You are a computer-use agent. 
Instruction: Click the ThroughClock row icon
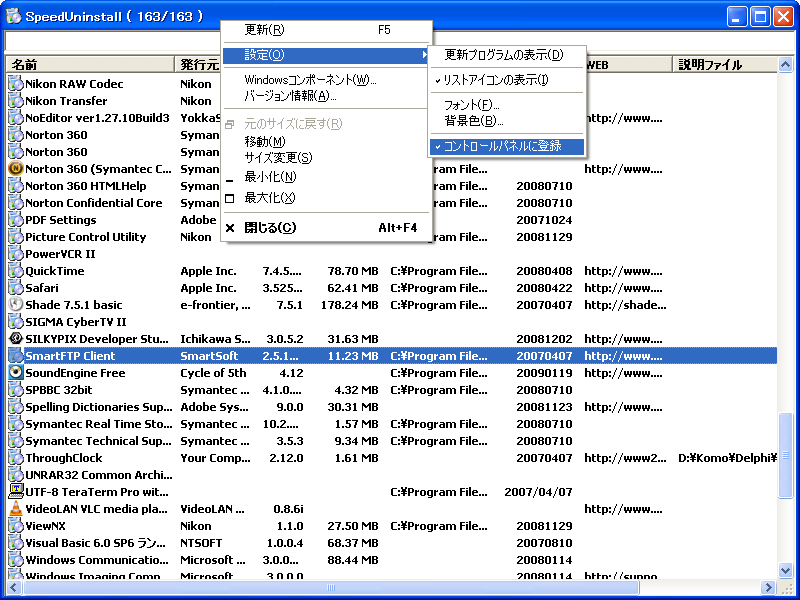tap(16, 458)
